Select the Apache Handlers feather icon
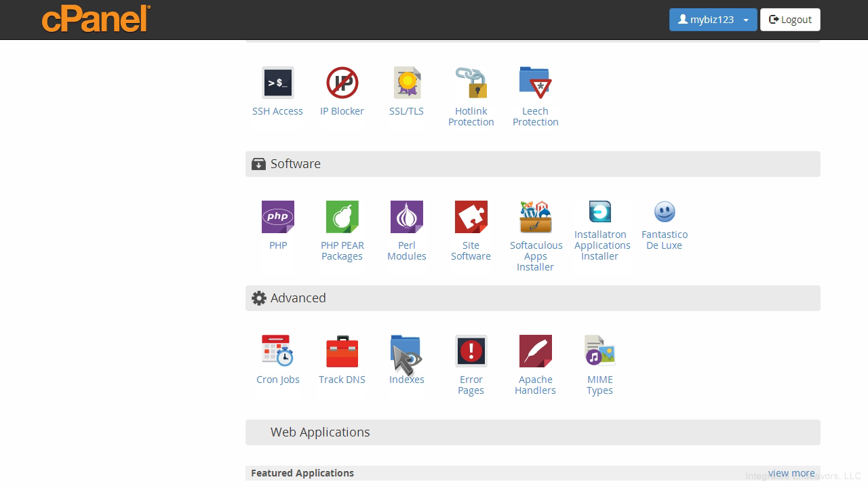868x488 pixels. (535, 351)
